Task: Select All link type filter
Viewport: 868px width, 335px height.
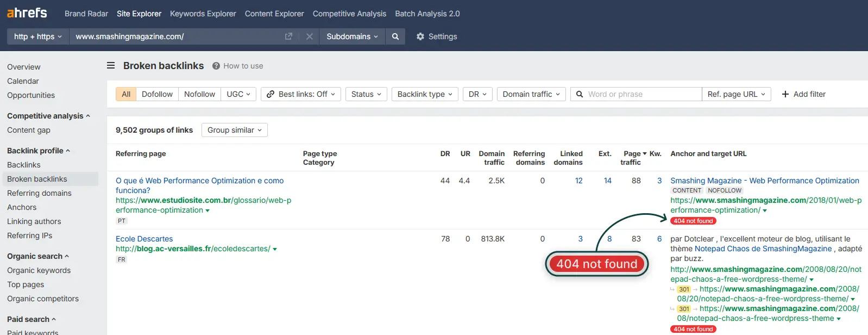Action: coord(126,94)
